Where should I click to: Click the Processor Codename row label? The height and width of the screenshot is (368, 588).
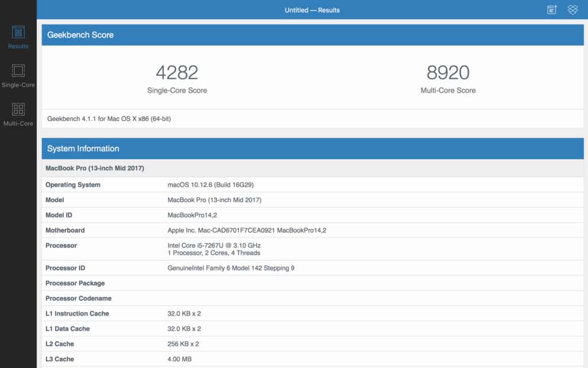point(78,298)
